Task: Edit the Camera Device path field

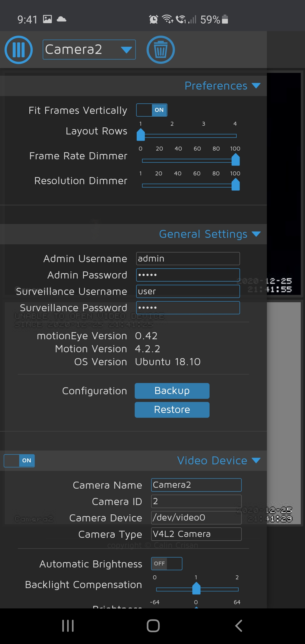Action: (x=196, y=517)
